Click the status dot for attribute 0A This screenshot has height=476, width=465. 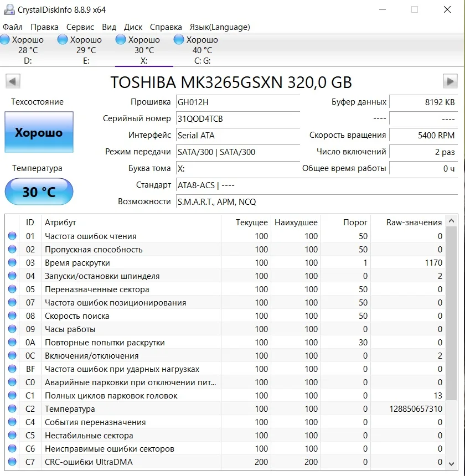pos(12,342)
